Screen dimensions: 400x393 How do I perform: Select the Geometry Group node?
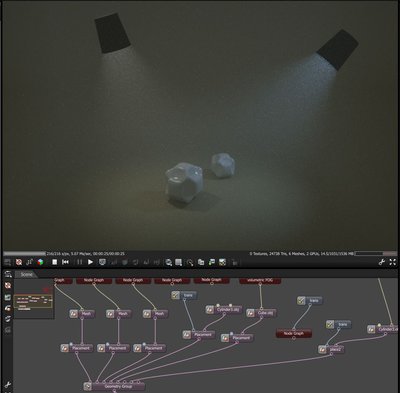pos(114,386)
